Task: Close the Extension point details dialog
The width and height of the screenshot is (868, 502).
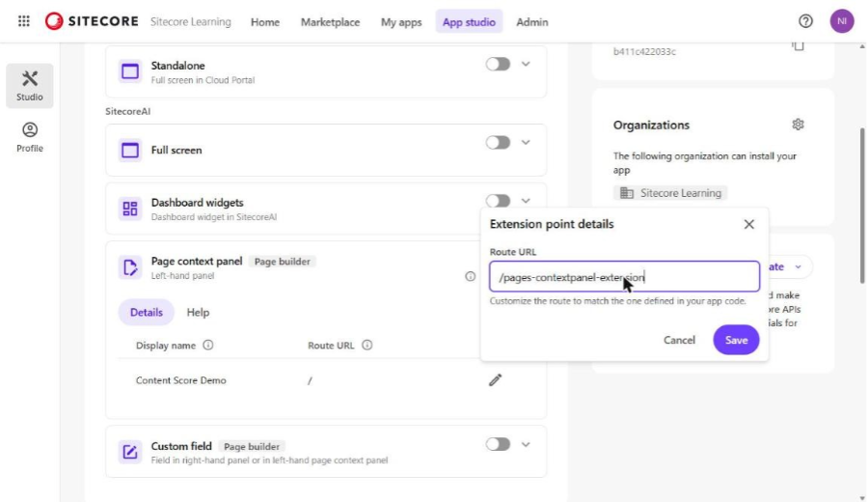Action: [749, 224]
